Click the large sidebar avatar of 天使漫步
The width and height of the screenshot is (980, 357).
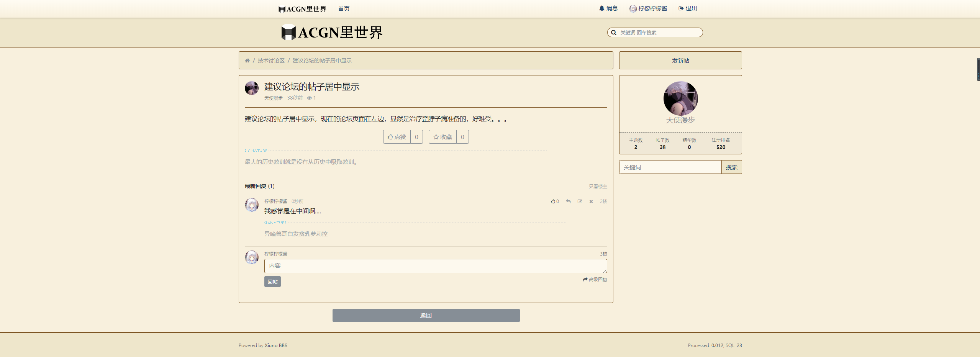681,98
